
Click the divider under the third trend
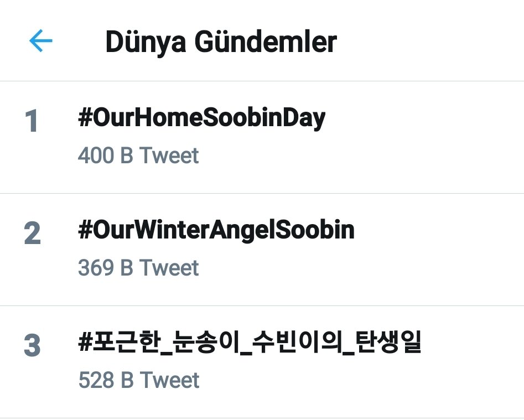[262, 418]
